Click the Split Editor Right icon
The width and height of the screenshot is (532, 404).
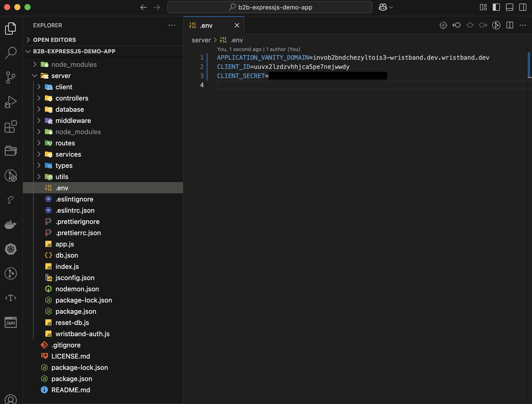tap(510, 25)
